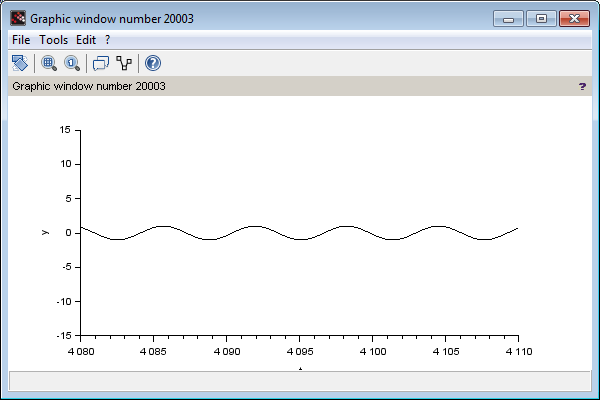This screenshot has height=400, width=600.
Task: Click the 4 095 x-axis tick label
Action: (300, 351)
